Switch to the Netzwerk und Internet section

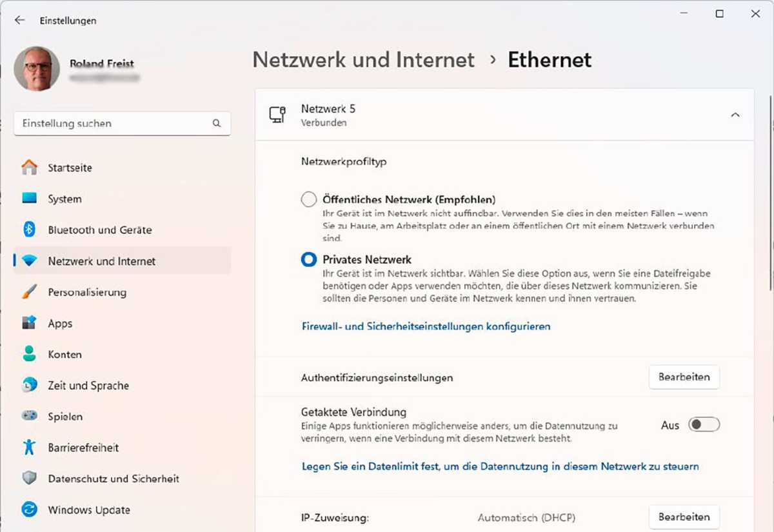click(x=101, y=261)
